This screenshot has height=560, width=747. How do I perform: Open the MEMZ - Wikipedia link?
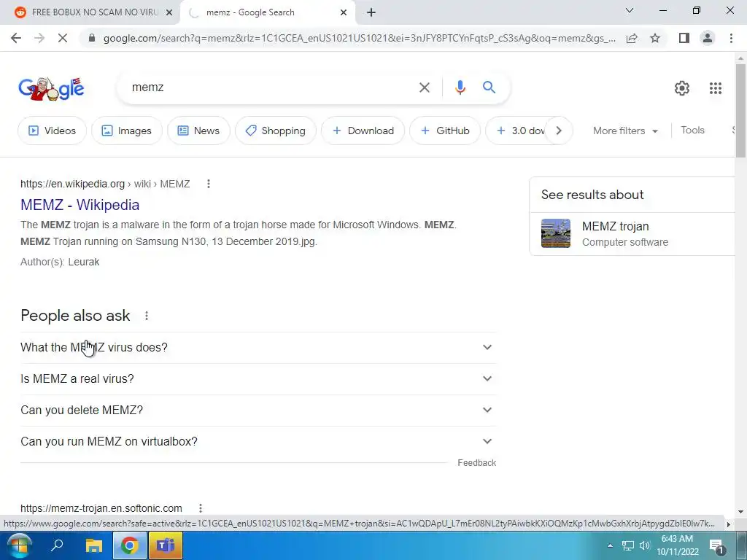(80, 205)
